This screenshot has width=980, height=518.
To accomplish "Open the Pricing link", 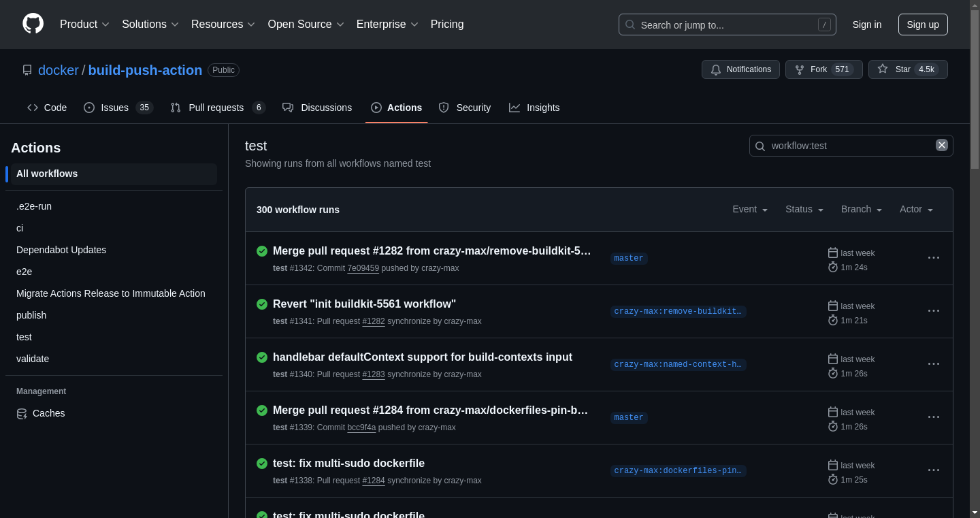I will [447, 25].
